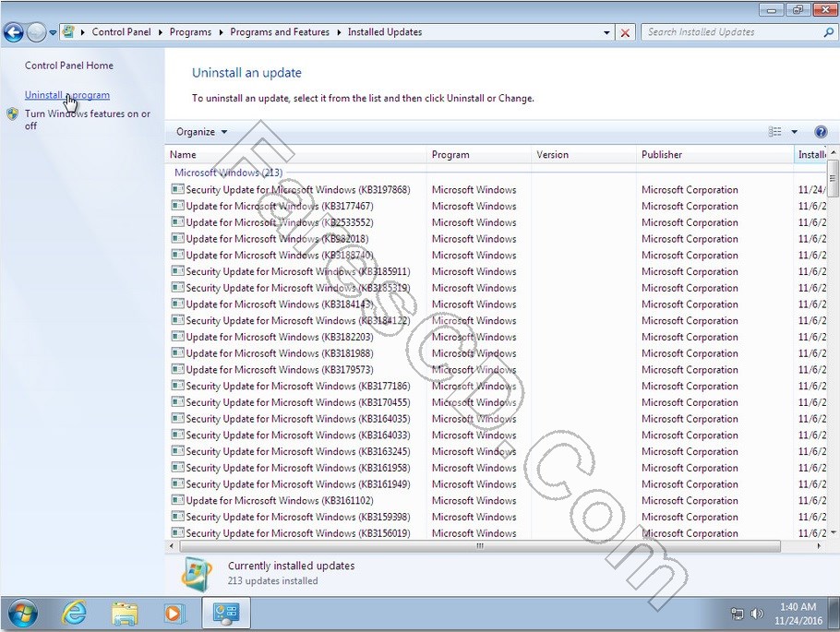Open Control Panel Home link
This screenshot has height=632, width=840.
(69, 66)
